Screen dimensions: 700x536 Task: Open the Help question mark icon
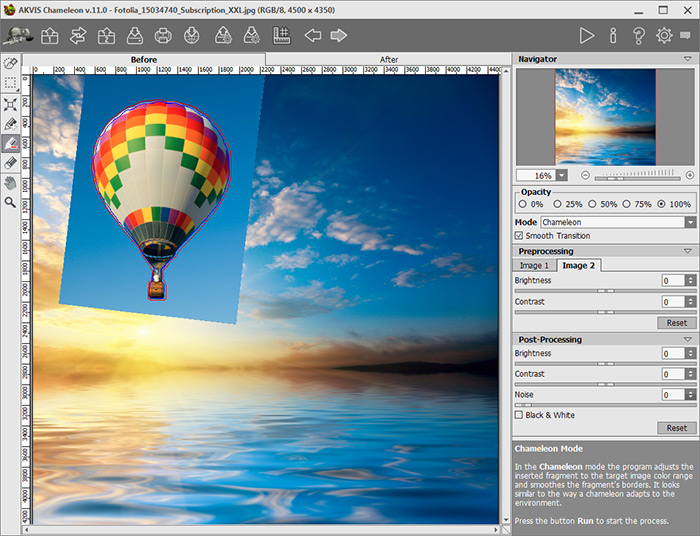point(639,35)
